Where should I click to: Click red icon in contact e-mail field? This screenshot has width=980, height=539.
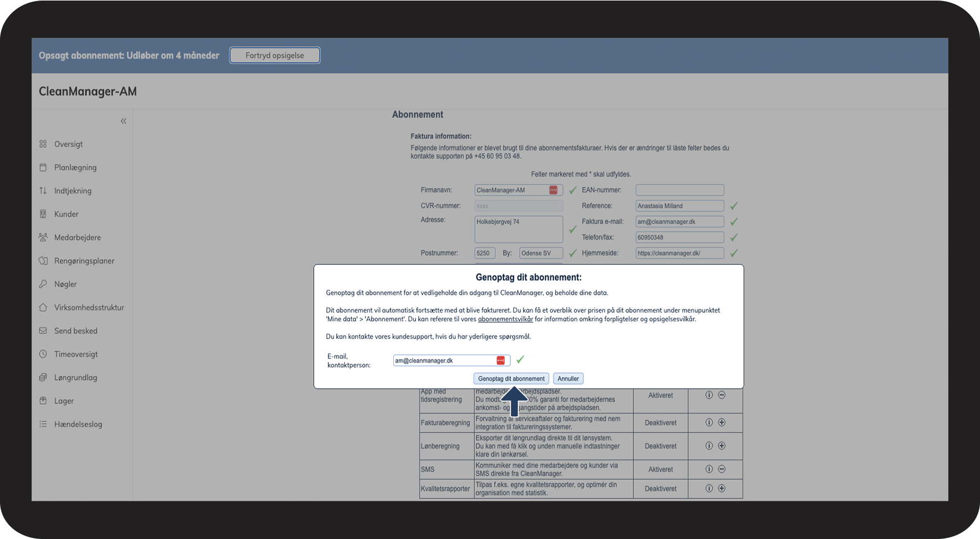(x=500, y=360)
